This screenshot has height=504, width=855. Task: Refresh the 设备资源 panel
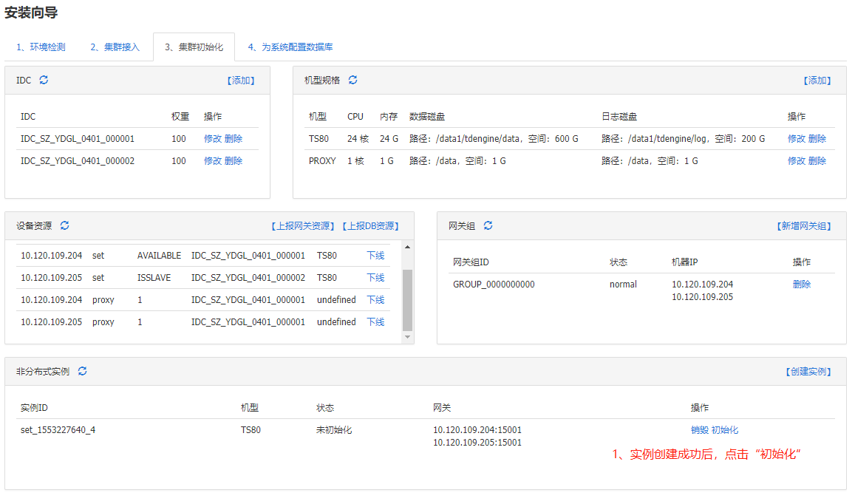coord(64,226)
